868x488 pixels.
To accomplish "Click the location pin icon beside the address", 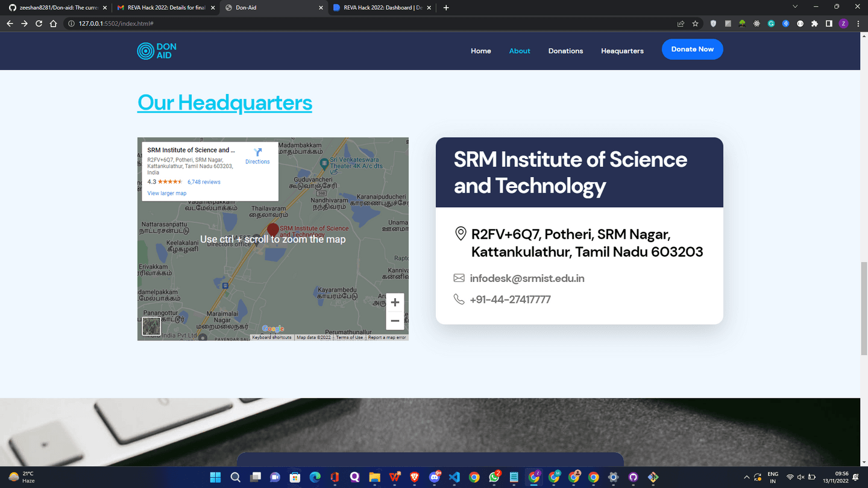I will (461, 234).
